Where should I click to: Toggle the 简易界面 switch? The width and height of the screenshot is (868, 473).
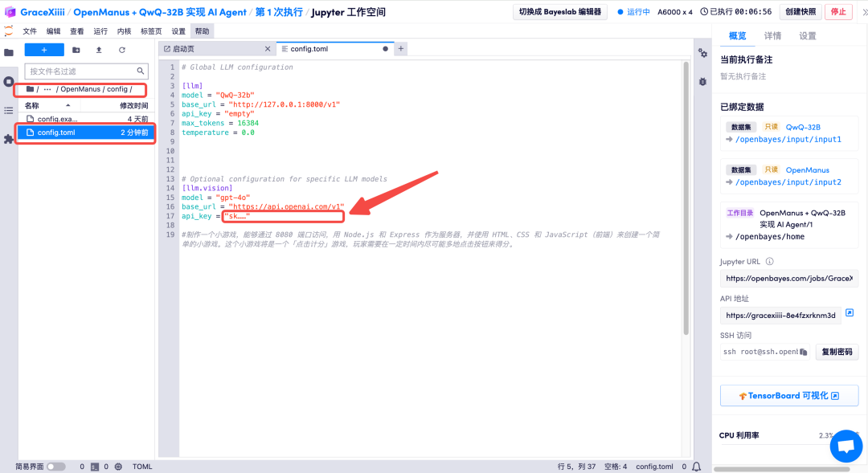(x=55, y=467)
